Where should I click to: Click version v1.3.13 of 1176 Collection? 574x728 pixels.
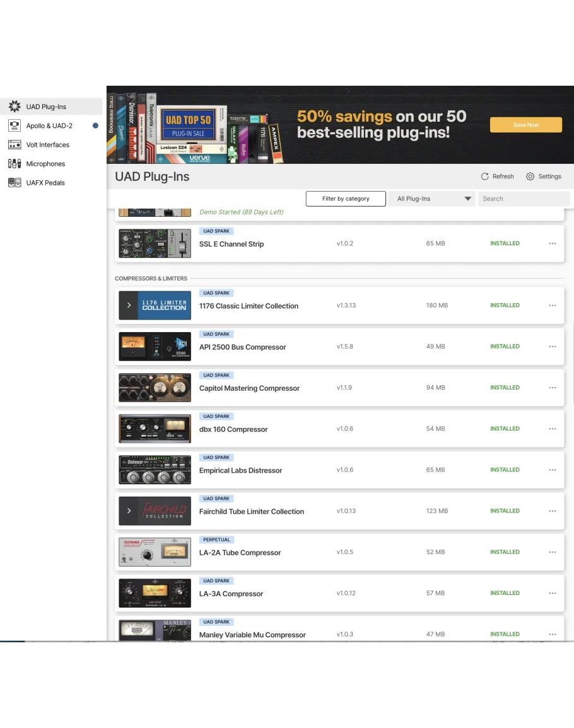(x=346, y=306)
